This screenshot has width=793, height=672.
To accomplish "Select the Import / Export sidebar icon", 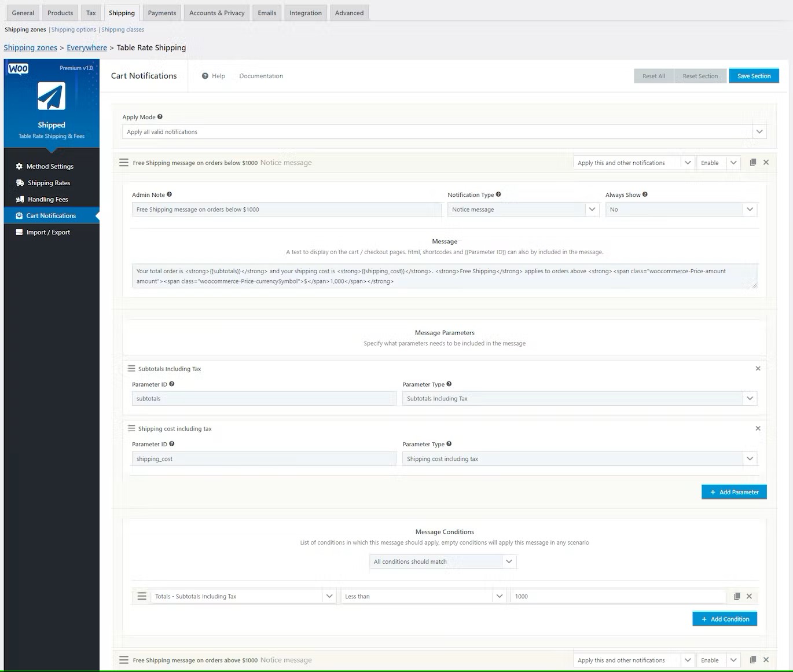I will click(19, 232).
